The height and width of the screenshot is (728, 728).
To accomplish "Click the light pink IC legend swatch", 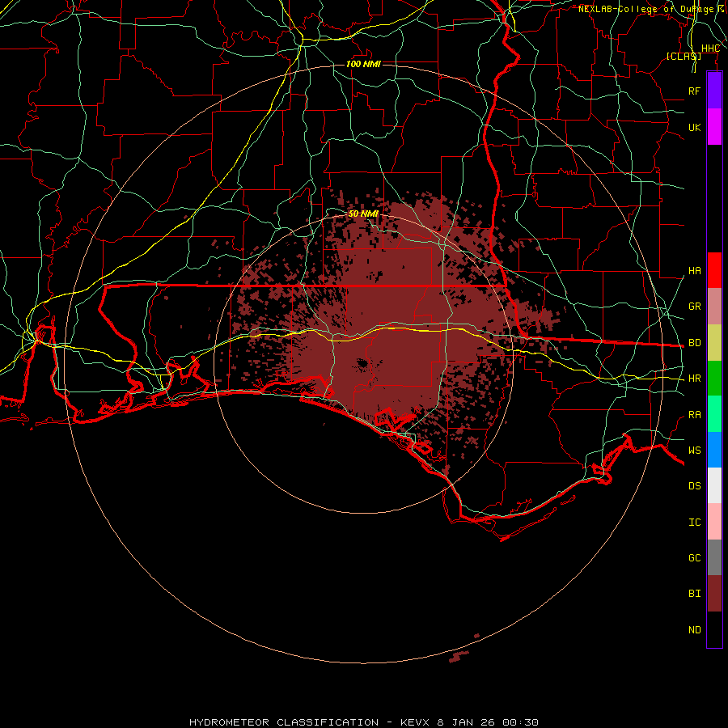I will tap(714, 522).
